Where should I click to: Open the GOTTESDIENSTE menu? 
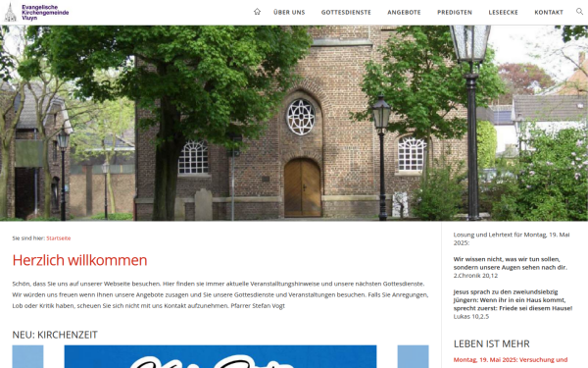pos(346,13)
